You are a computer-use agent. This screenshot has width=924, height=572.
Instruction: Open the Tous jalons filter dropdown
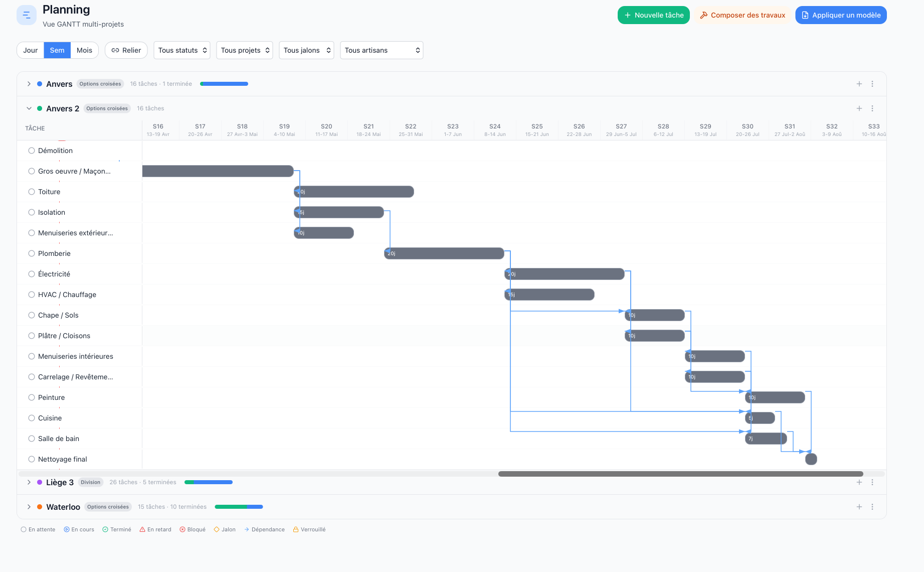(x=306, y=50)
